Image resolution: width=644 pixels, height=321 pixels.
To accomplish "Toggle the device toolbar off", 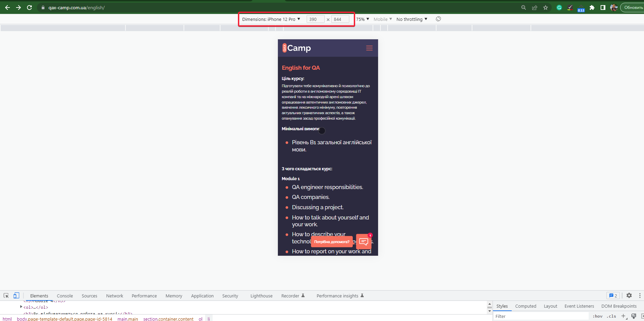I will [x=17, y=295].
